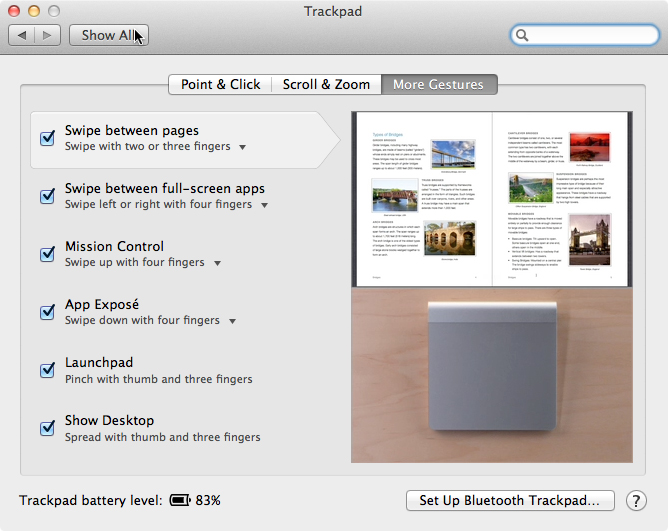Uncheck the Launchpad gesture checkbox
The height and width of the screenshot is (531, 668).
click(47, 370)
